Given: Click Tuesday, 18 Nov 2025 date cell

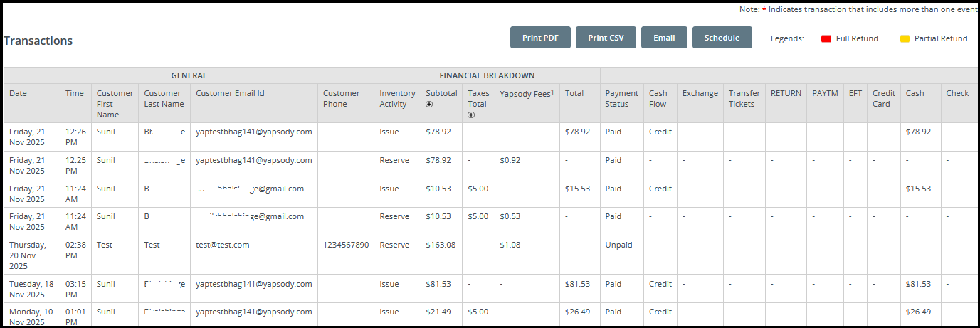Looking at the screenshot, I should pyautogui.click(x=31, y=289).
